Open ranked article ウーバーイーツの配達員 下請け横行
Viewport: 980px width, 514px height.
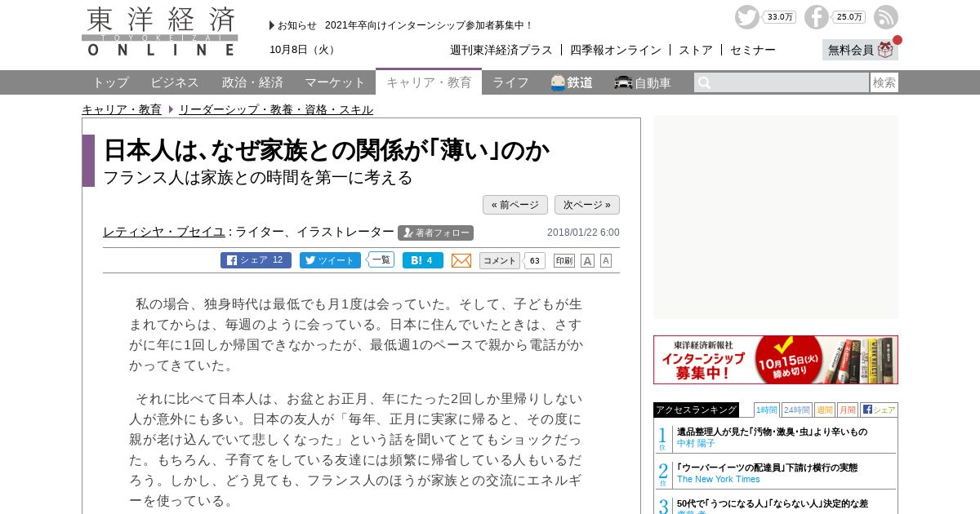click(x=767, y=467)
